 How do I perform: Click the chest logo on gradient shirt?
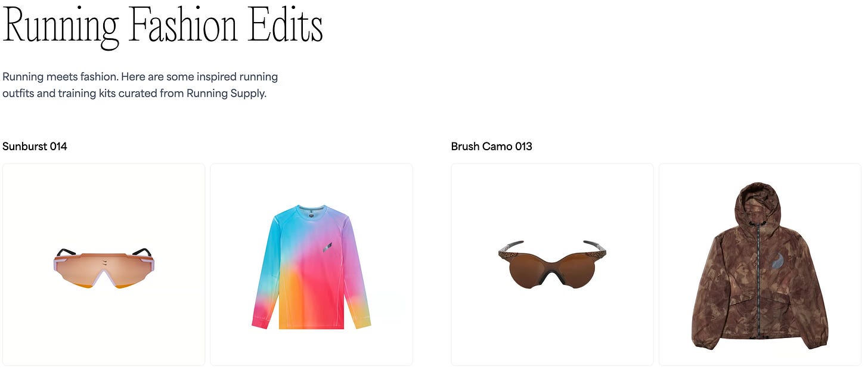click(327, 247)
